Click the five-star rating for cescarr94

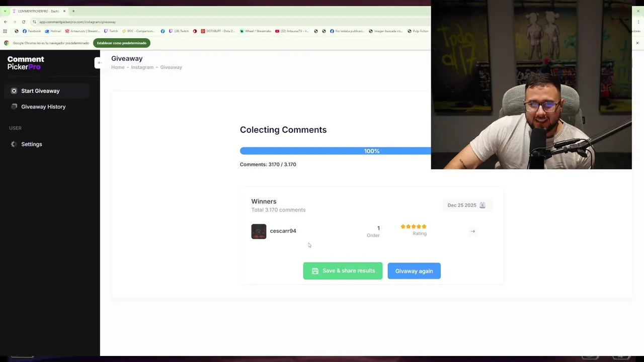(x=414, y=227)
